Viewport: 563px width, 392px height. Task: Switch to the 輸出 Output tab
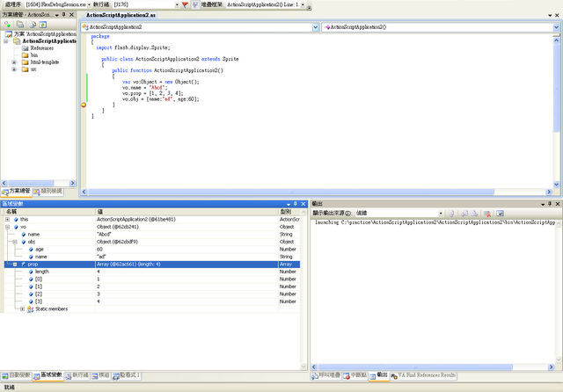coord(379,375)
